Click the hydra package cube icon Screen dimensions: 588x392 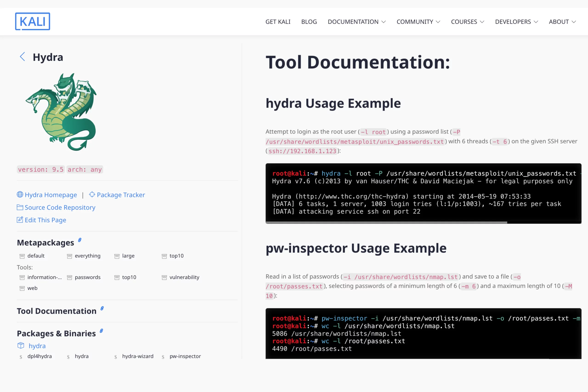21,346
